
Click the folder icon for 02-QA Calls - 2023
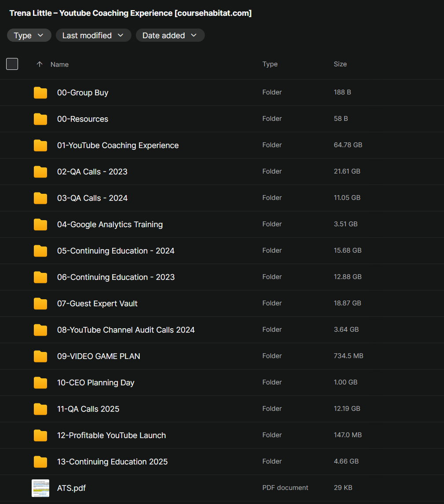point(40,172)
